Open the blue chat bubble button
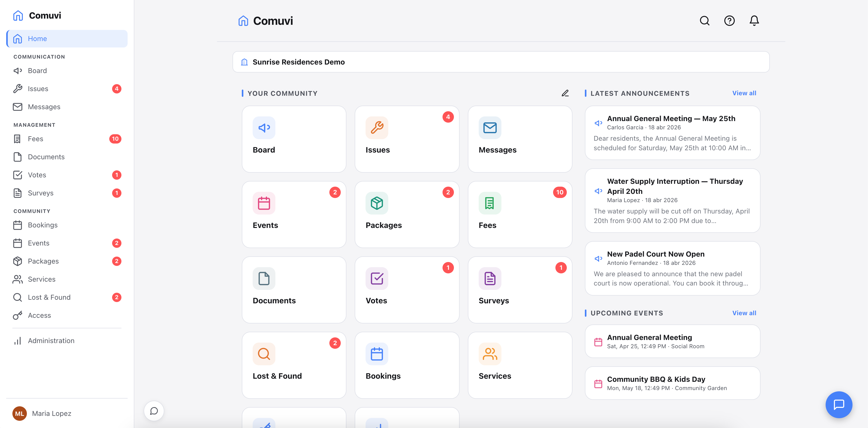This screenshot has height=428, width=868. click(839, 405)
